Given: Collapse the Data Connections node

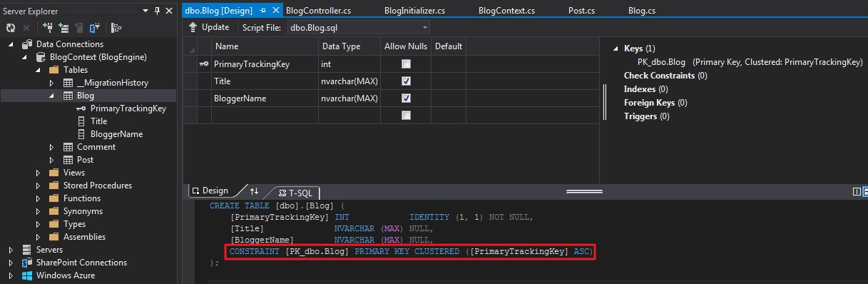Looking at the screenshot, I should coord(11,44).
